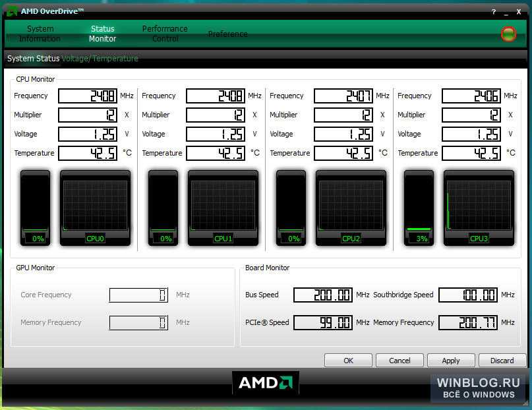This screenshot has height=410, width=532.
Task: Click the CPU3 3% load bar
Action: (419, 208)
